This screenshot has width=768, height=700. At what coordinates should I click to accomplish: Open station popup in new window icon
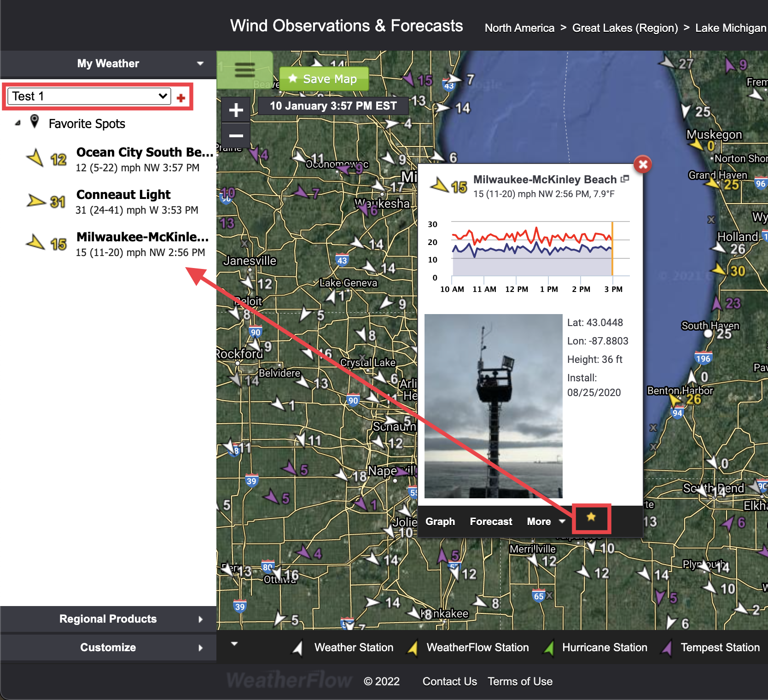[625, 179]
